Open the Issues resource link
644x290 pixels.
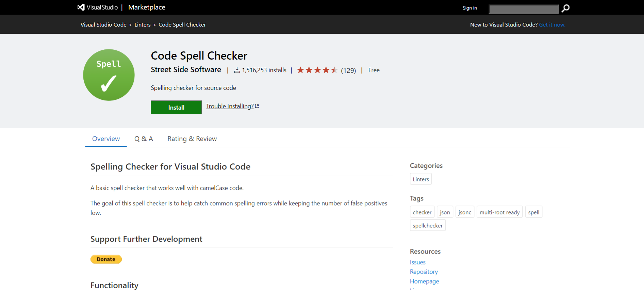[418, 262]
